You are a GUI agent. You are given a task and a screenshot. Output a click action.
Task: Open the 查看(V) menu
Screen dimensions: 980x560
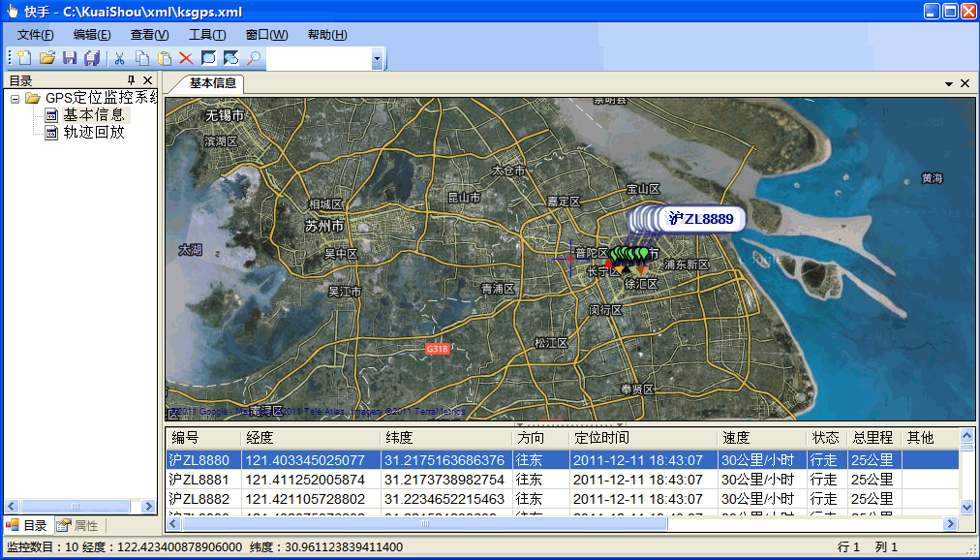pyautogui.click(x=149, y=35)
